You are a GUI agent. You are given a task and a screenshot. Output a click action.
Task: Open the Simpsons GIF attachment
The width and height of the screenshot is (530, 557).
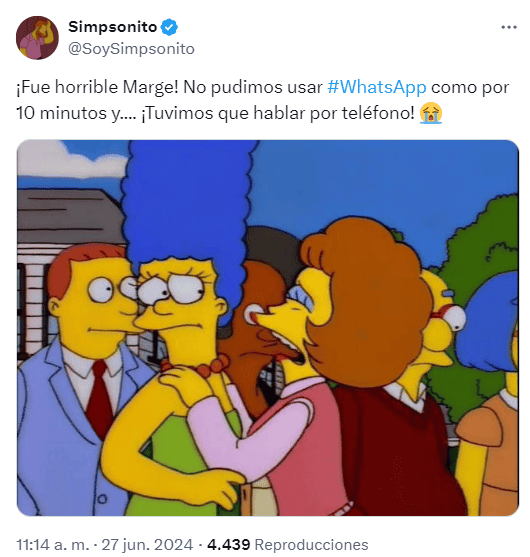(268, 328)
